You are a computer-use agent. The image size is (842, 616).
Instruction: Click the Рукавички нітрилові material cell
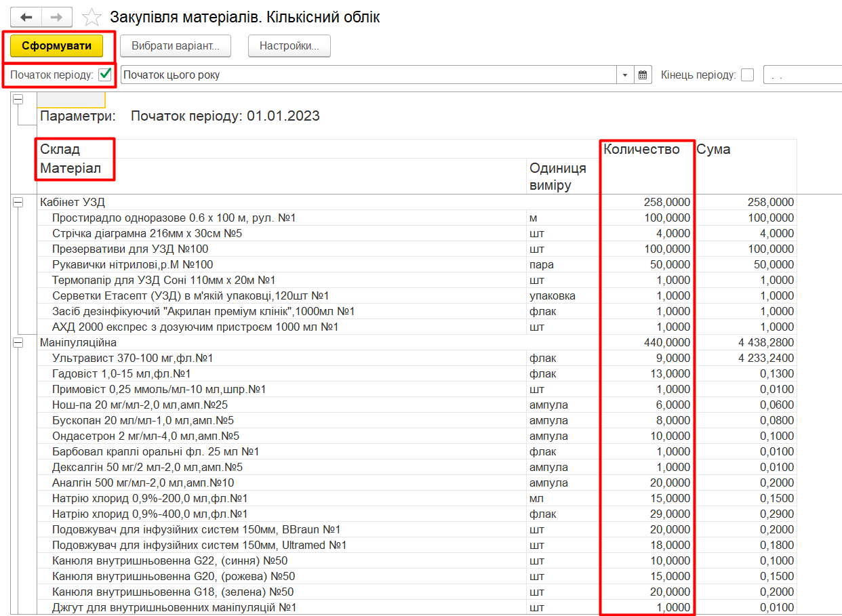(x=132, y=264)
